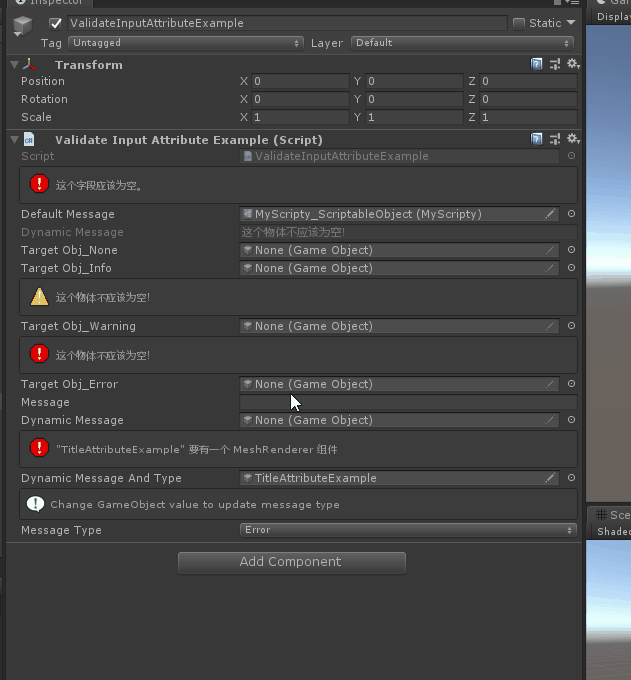Open the Static flags dropdown arrow
The width and height of the screenshot is (631, 680).
click(571, 23)
